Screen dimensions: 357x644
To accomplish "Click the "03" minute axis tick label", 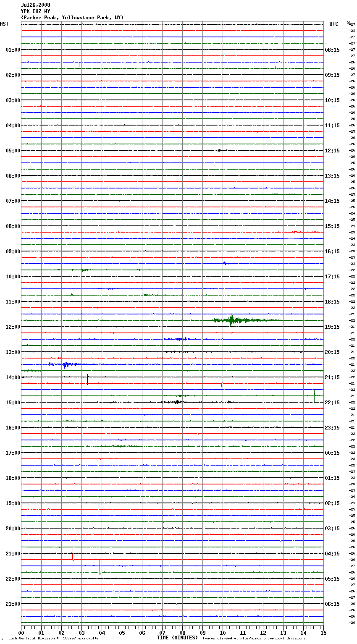I will (x=81, y=633).
